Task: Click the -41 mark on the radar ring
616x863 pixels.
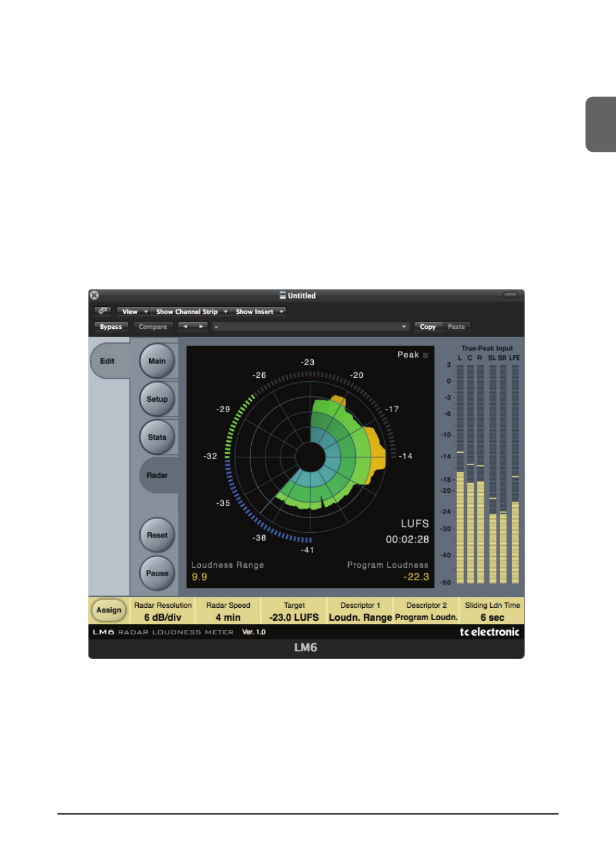Action: click(307, 550)
